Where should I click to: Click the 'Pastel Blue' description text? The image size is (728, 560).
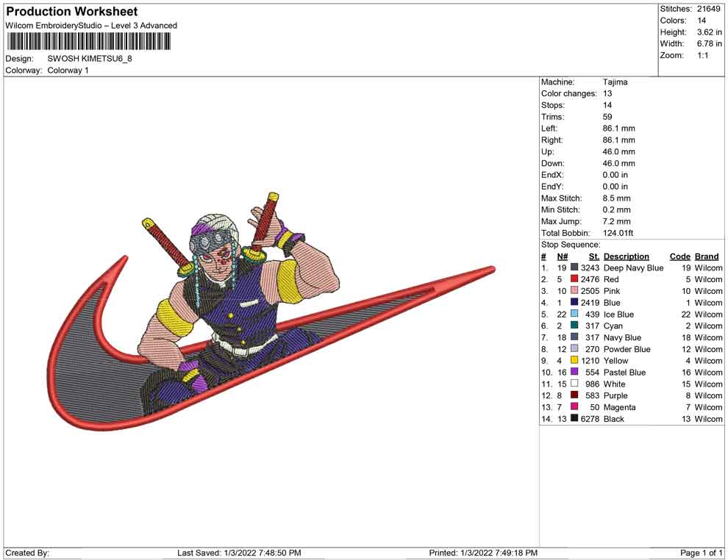tap(624, 372)
